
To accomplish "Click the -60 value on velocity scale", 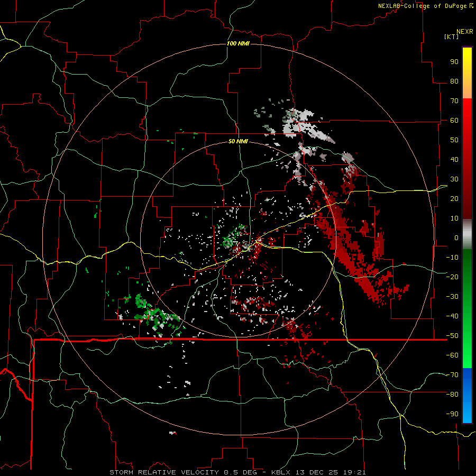I will click(x=452, y=355).
